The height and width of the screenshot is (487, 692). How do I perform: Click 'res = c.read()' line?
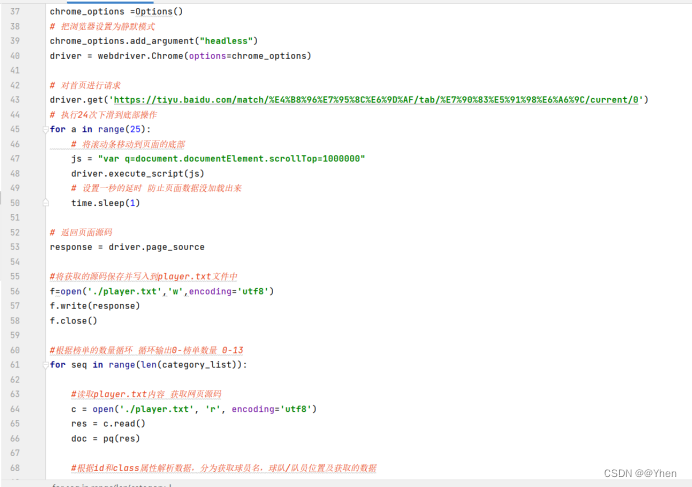click(108, 423)
